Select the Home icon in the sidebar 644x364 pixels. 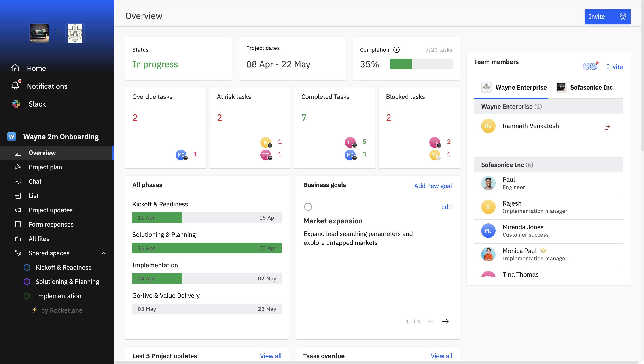tap(15, 68)
